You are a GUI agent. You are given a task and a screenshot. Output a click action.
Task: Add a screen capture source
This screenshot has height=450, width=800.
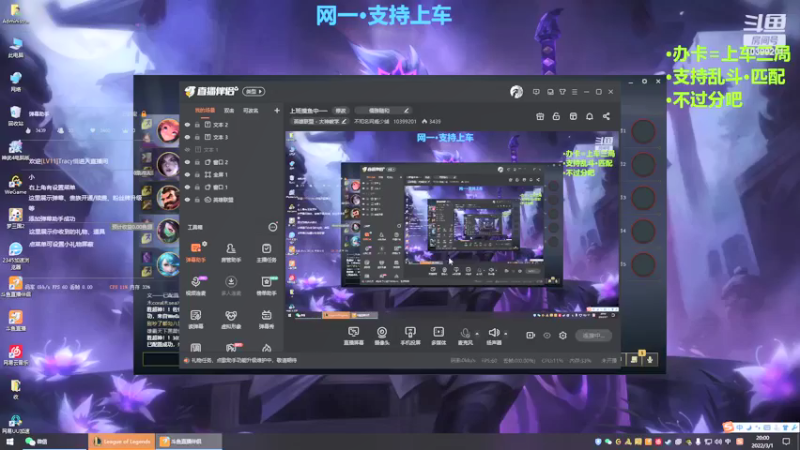(353, 336)
